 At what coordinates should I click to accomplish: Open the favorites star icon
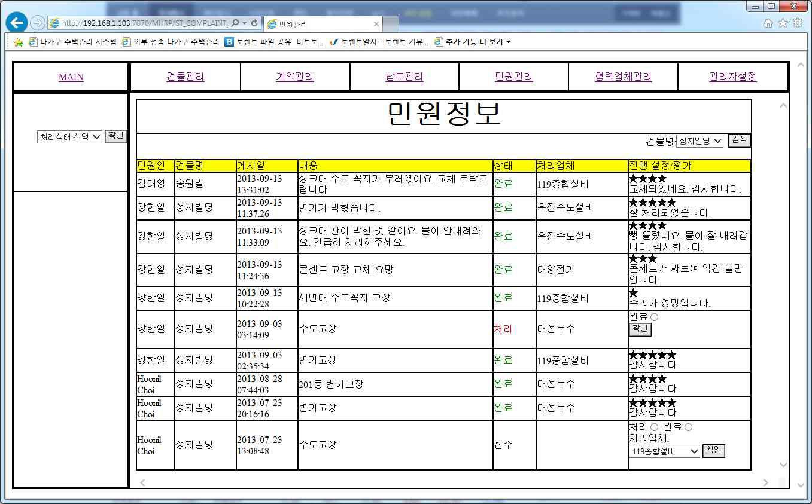(783, 23)
